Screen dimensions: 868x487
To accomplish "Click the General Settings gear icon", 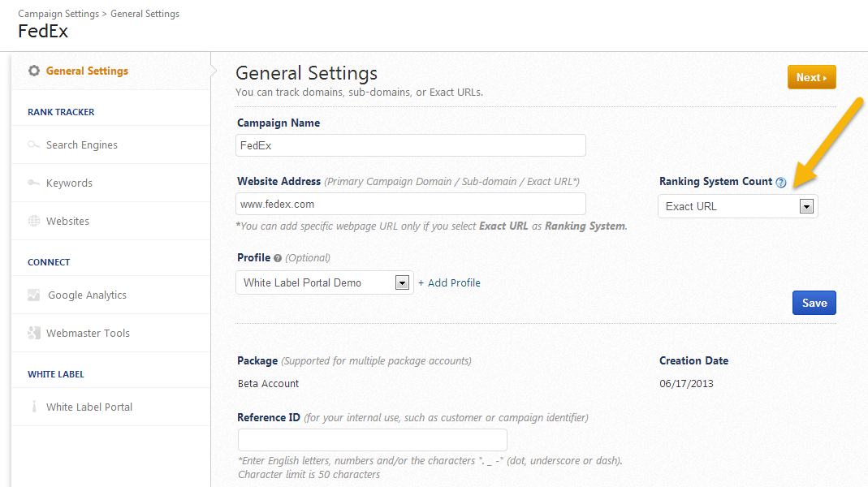I will click(x=34, y=71).
